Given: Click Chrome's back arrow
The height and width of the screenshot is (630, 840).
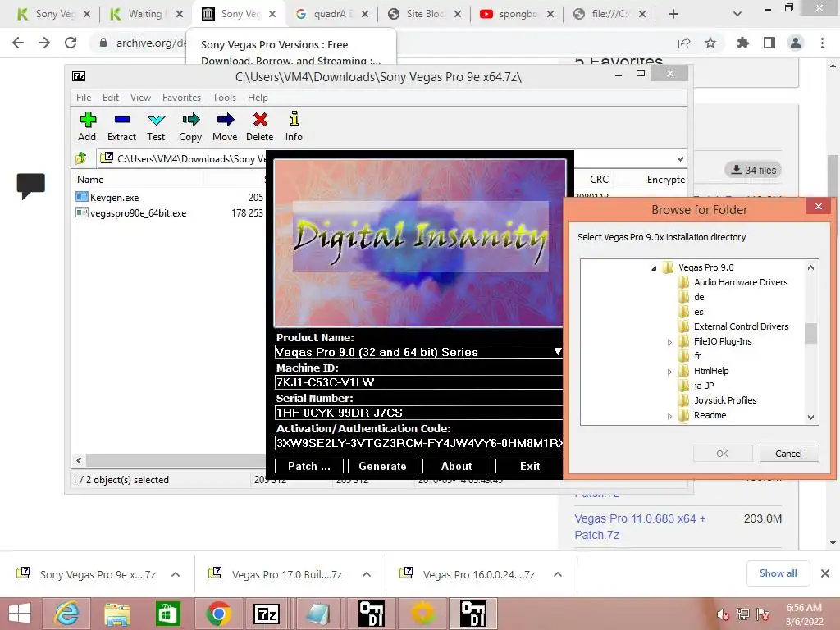Looking at the screenshot, I should tap(18, 43).
